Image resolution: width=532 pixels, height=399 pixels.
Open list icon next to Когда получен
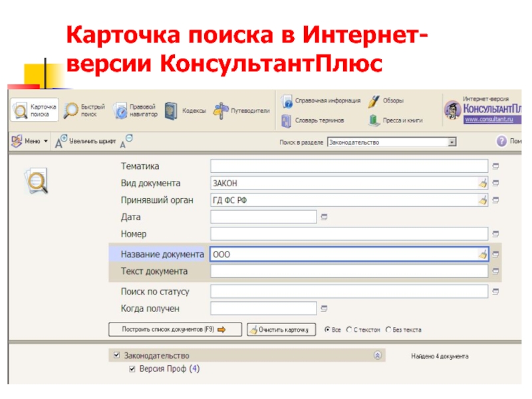tap(324, 308)
